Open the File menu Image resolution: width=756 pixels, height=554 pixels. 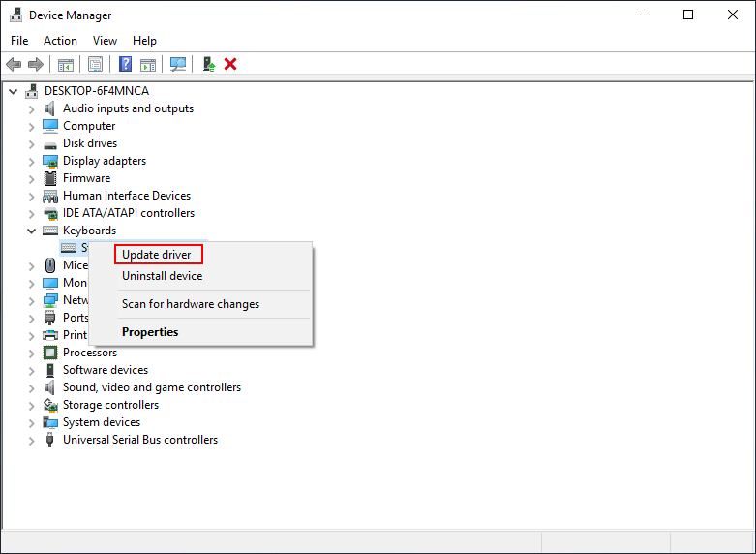[19, 41]
